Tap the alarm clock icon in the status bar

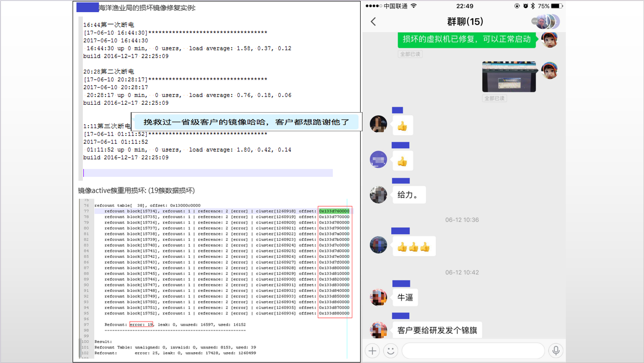tap(525, 6)
